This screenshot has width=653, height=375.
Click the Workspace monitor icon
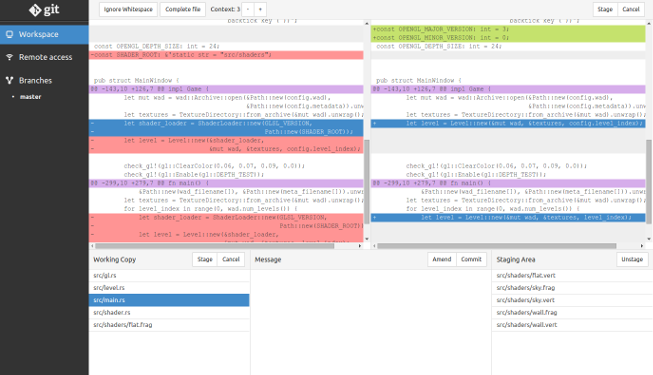[9, 34]
